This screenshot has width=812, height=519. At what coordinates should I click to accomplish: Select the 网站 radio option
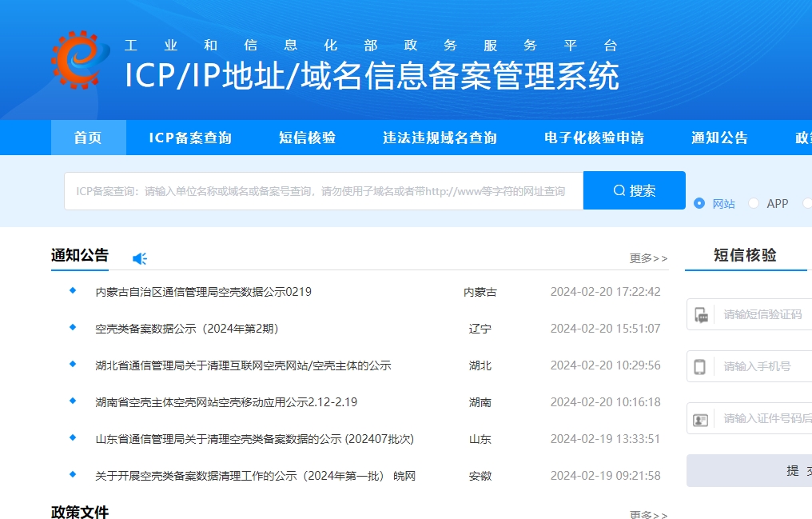[699, 204]
